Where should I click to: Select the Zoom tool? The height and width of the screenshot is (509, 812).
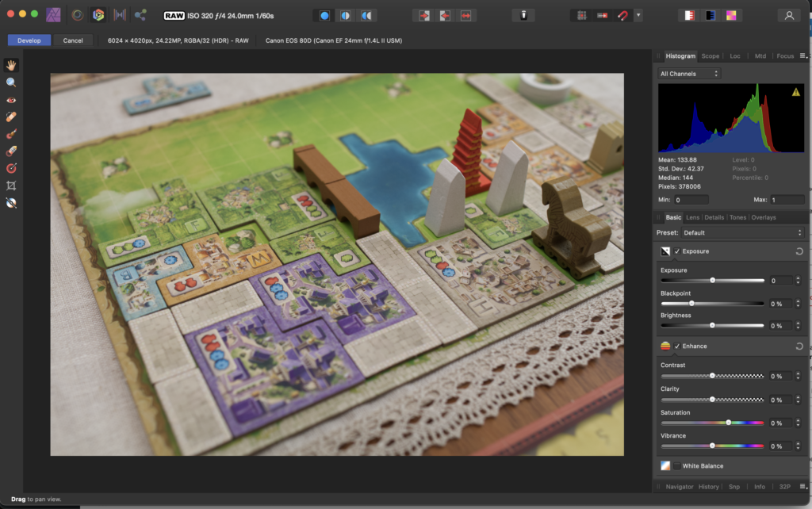pyautogui.click(x=11, y=82)
